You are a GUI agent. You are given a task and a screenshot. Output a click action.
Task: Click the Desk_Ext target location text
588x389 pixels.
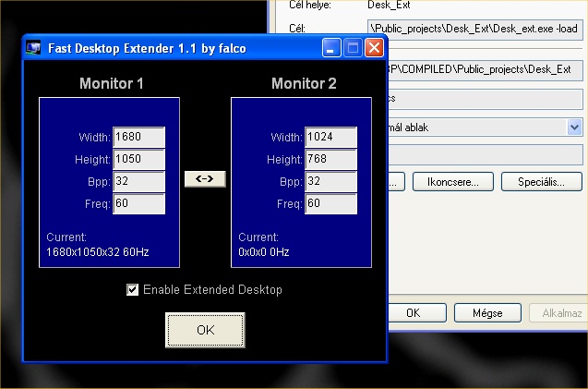click(x=389, y=5)
